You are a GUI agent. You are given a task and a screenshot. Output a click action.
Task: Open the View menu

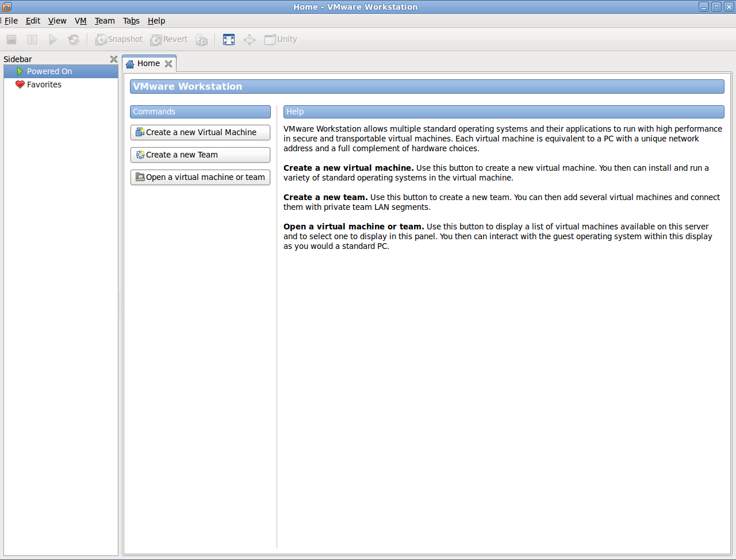(57, 21)
